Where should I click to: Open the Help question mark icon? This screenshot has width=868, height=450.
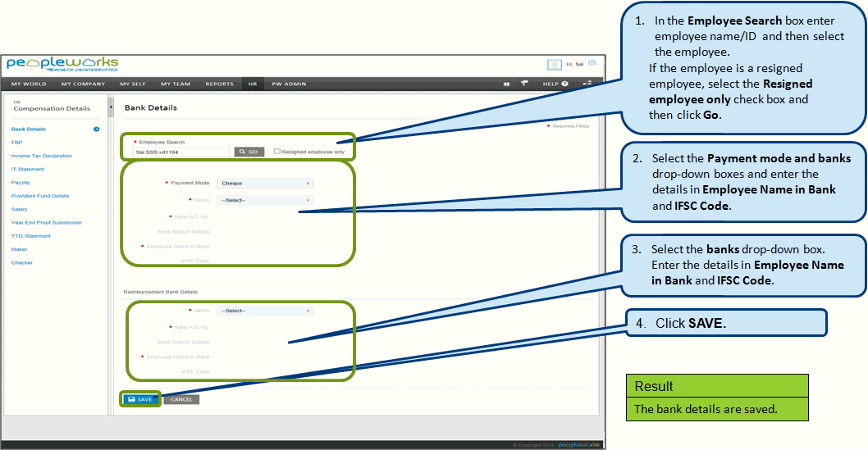(564, 84)
